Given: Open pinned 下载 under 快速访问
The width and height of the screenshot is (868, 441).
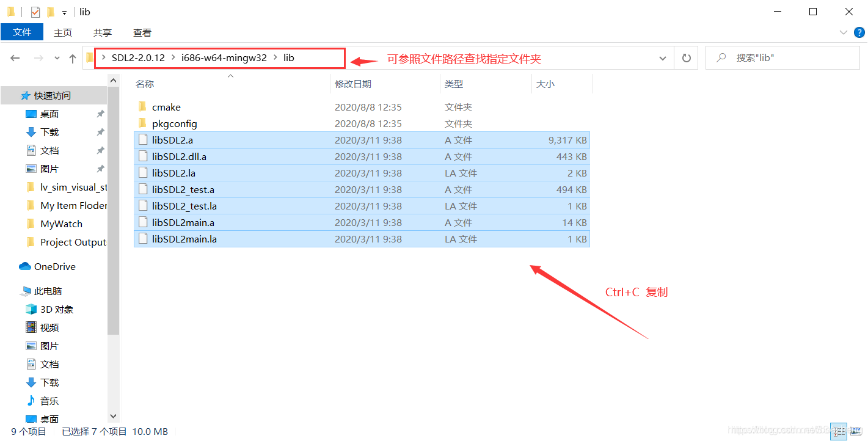Looking at the screenshot, I should click(x=49, y=132).
